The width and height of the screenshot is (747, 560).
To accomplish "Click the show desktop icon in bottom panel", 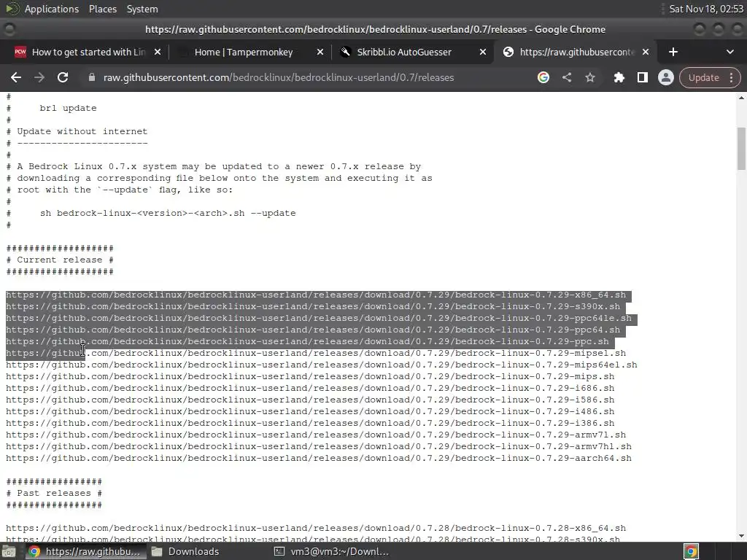I will click(9, 551).
